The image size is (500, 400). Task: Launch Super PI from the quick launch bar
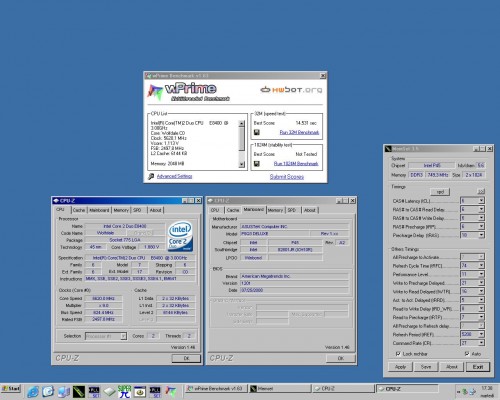(x=124, y=391)
